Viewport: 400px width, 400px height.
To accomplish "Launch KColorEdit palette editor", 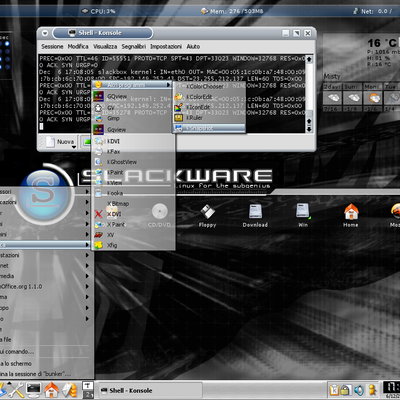I will point(209,97).
